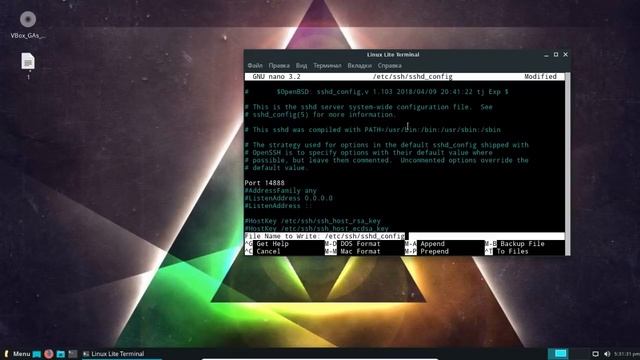Click #ListenAddress 0.0.0.0 line
This screenshot has height=360, width=640.
(289, 198)
